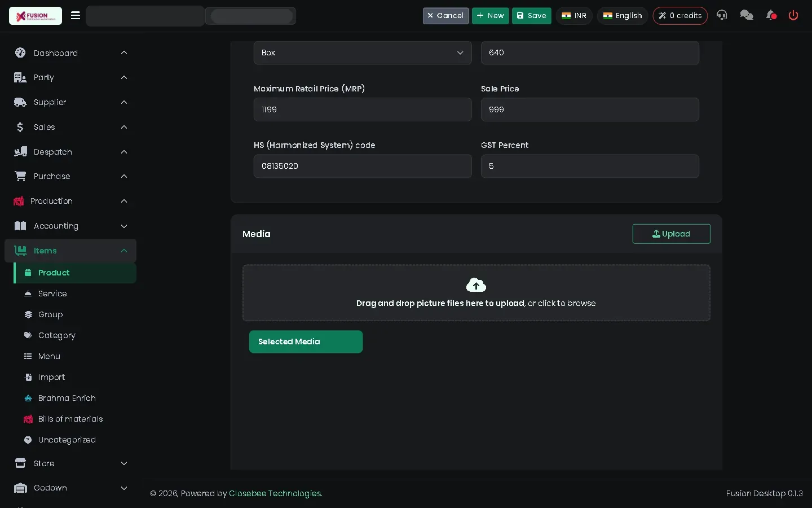The height and width of the screenshot is (508, 812).
Task: Save the product
Action: 531,16
